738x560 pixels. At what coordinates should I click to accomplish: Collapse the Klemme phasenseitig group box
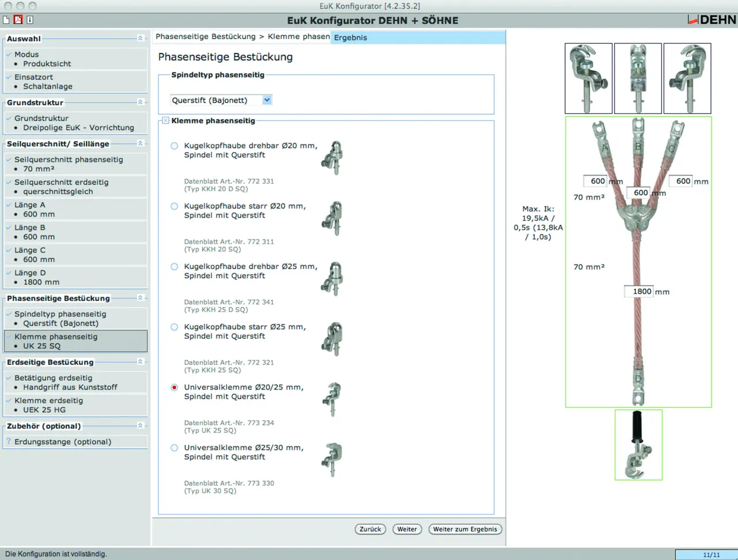(x=165, y=120)
